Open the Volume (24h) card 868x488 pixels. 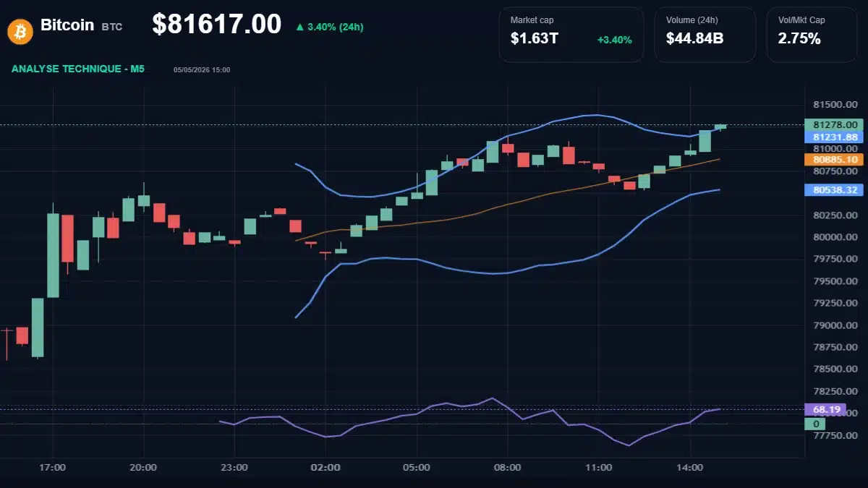[x=705, y=35]
